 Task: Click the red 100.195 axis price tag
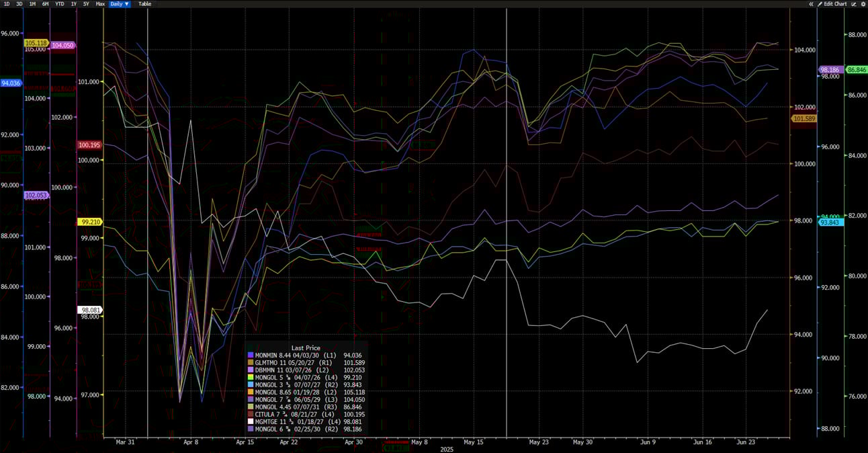(89, 145)
